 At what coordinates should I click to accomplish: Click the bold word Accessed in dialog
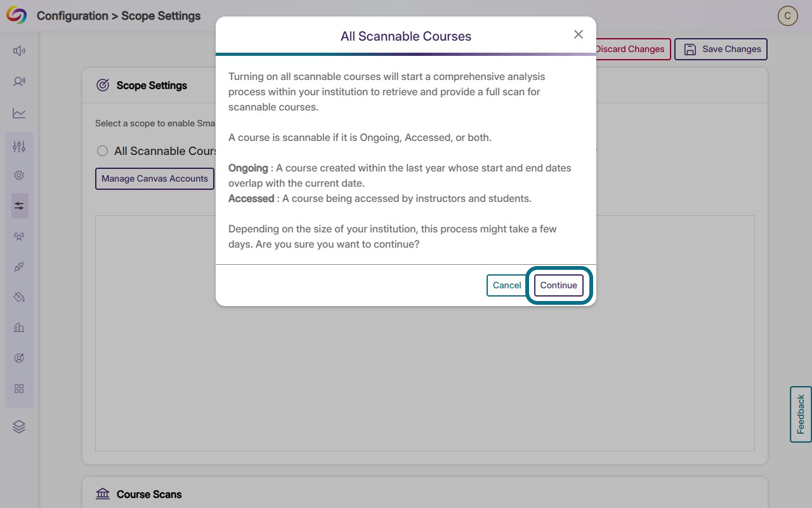(251, 199)
